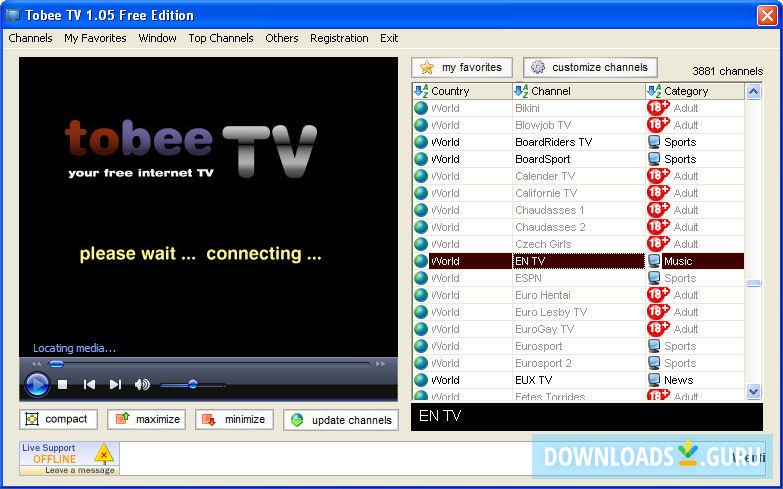Screen dimensions: 783x489
Task: Click the maximize button's arrow icon
Action: (x=122, y=419)
